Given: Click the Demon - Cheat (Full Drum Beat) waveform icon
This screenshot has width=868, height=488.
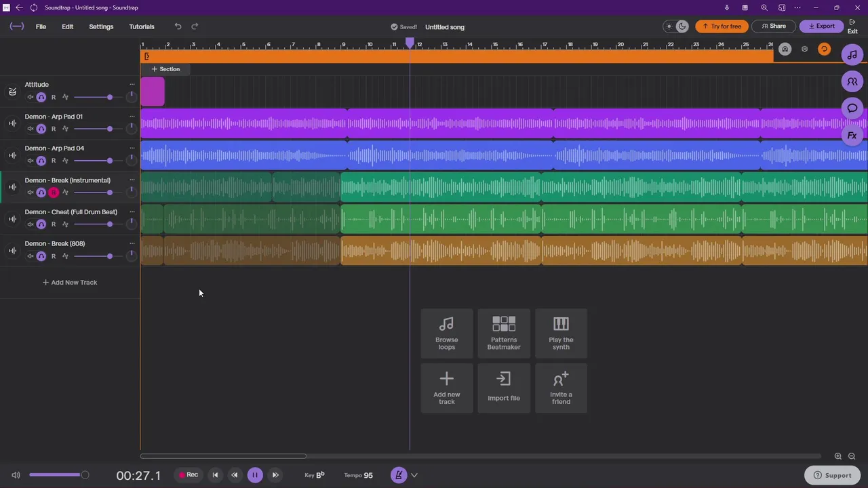Looking at the screenshot, I should tap(12, 219).
